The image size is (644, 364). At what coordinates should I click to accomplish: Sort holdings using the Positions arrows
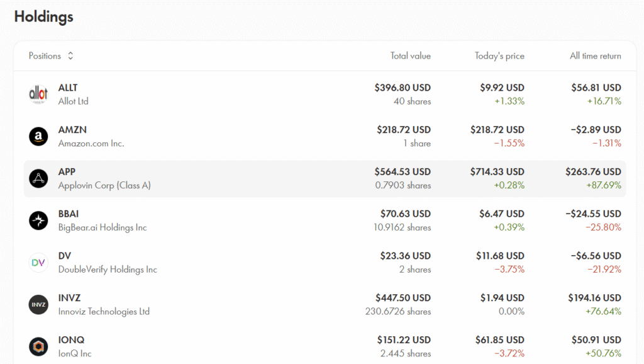point(70,56)
